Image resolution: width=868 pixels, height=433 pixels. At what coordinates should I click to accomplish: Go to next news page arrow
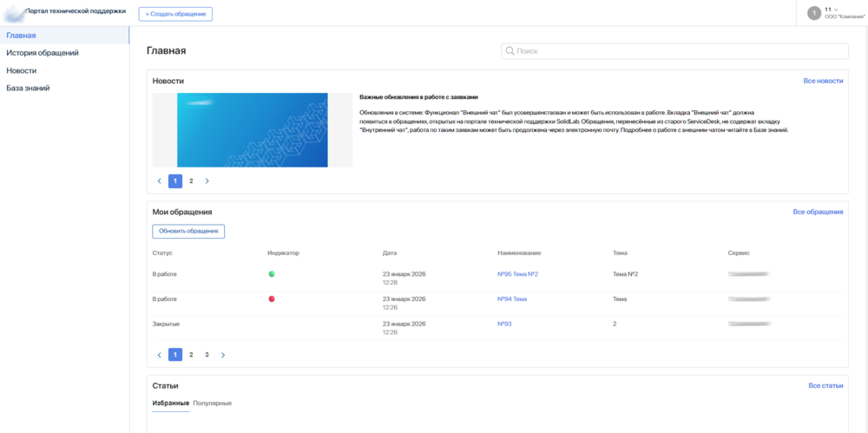click(x=207, y=181)
